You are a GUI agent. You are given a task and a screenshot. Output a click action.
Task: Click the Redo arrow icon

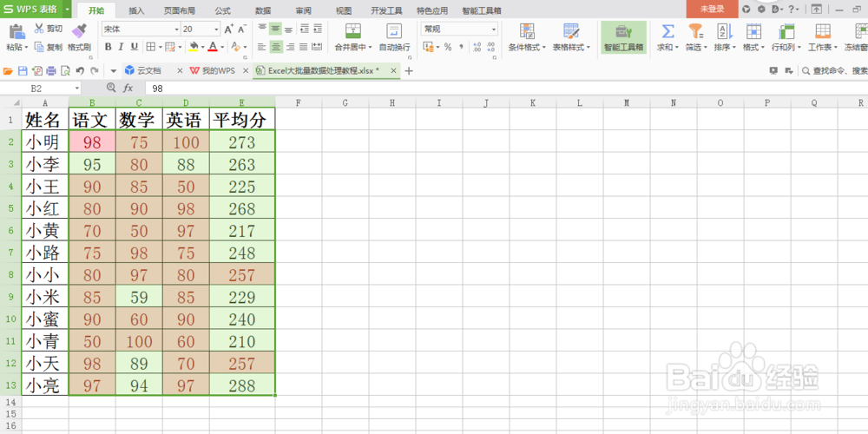pos(95,71)
